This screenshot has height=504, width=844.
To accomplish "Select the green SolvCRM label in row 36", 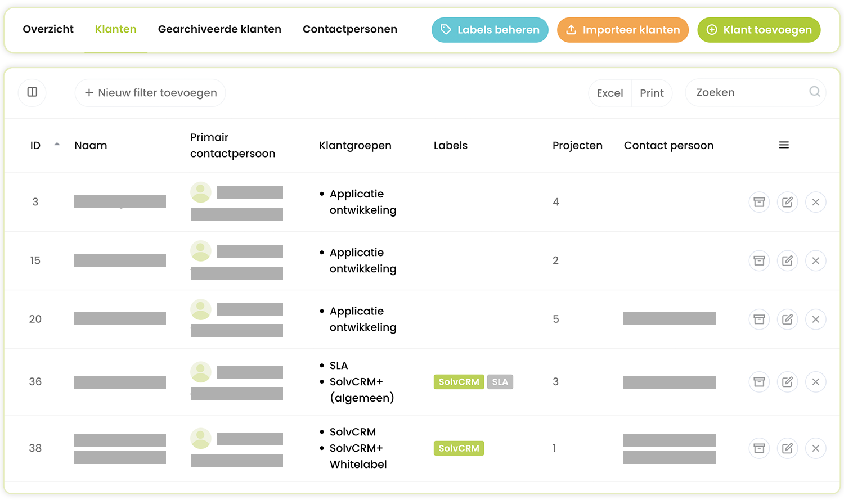I will (459, 382).
